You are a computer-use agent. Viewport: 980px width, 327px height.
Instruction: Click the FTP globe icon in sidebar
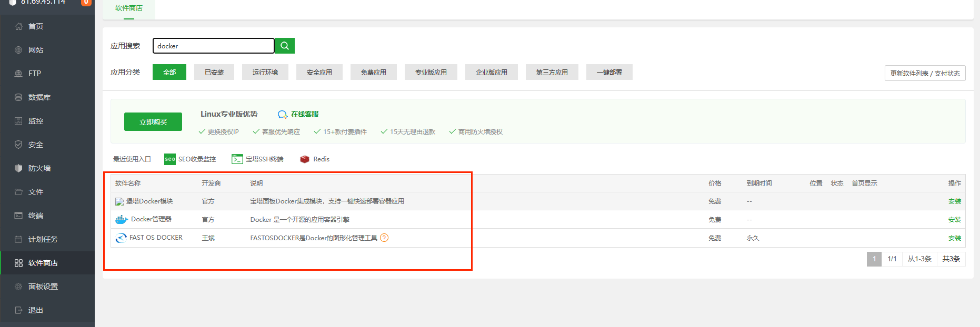click(x=18, y=74)
